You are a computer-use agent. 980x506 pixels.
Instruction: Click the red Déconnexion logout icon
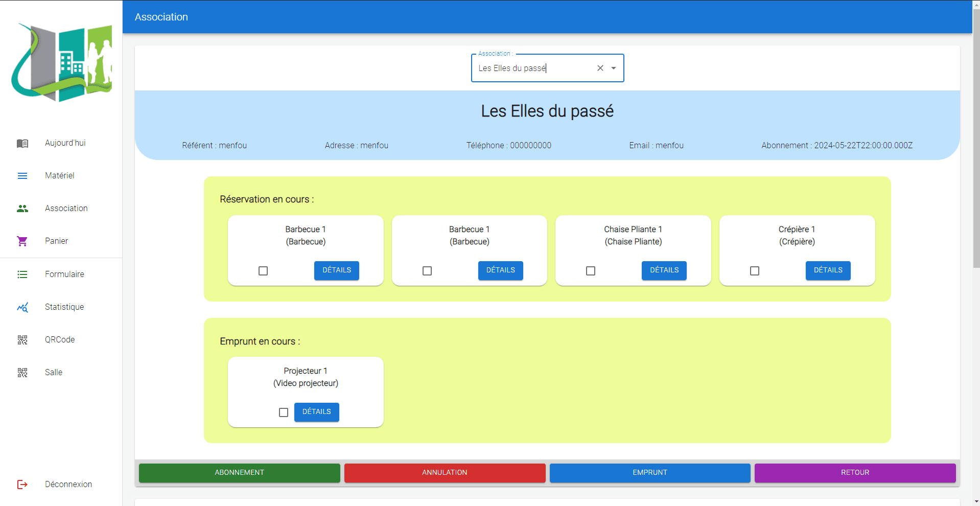pyautogui.click(x=22, y=485)
